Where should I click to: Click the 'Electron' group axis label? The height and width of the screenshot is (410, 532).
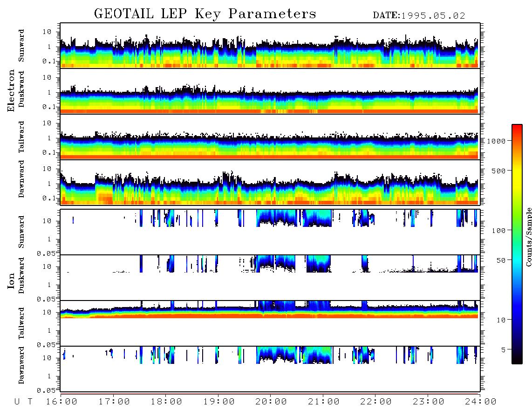pos(11,91)
